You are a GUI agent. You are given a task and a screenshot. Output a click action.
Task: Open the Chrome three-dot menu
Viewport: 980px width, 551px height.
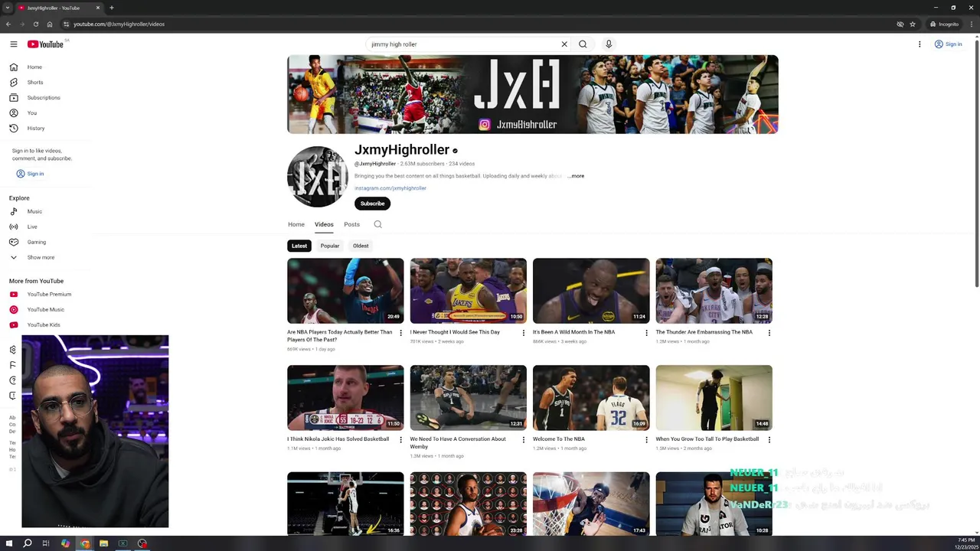coord(972,24)
